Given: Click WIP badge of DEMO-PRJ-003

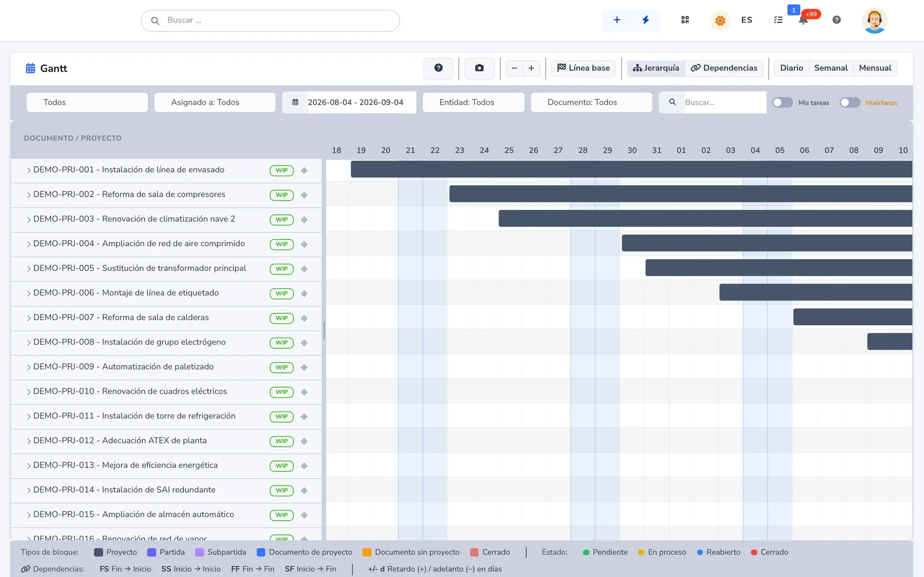Looking at the screenshot, I should point(281,219).
